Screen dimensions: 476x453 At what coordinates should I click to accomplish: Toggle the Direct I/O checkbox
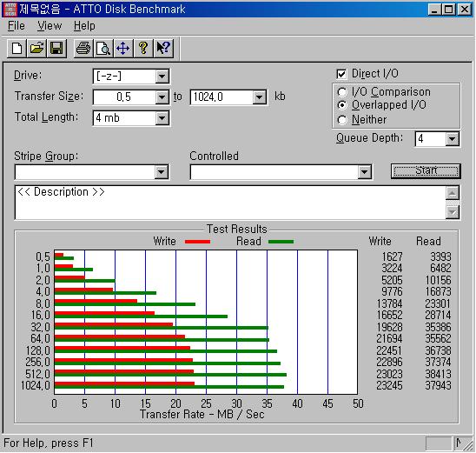341,74
